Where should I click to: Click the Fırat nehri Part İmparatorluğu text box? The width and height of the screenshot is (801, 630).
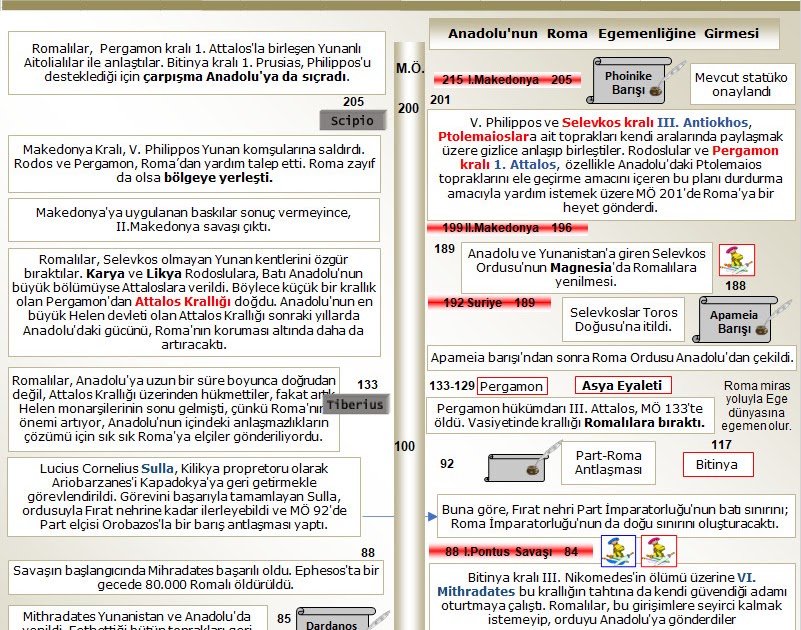616,516
